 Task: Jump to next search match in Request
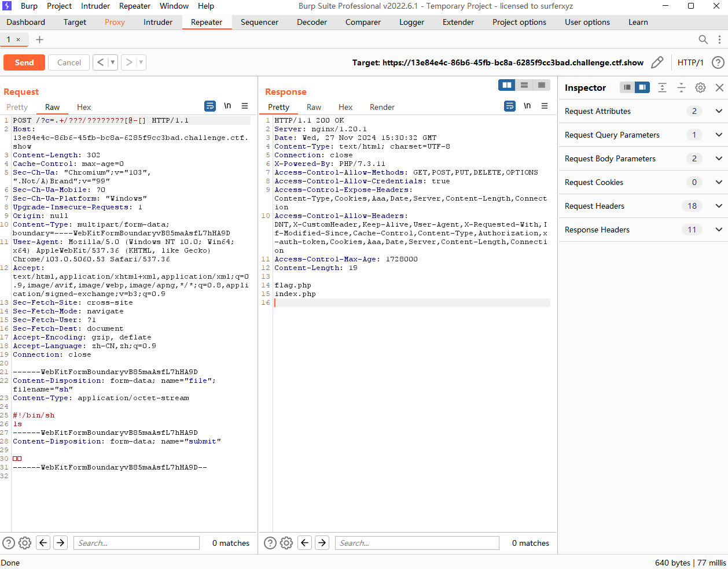(x=61, y=542)
